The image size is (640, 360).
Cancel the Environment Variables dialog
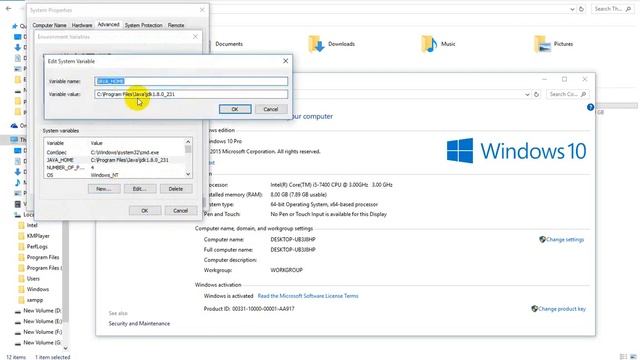point(180,211)
